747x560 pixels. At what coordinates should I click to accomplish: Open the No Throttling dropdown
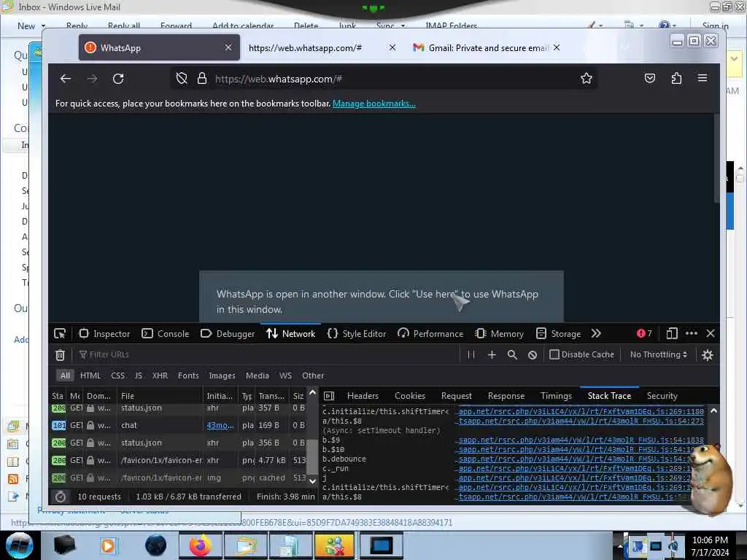coord(659,355)
